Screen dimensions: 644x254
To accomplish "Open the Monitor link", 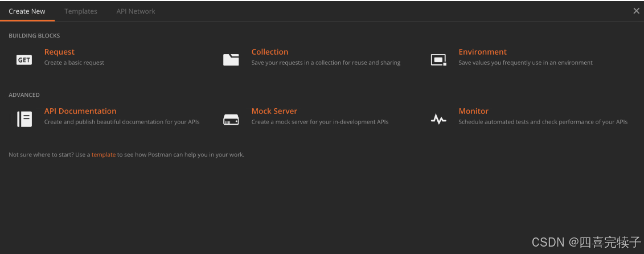I will [x=474, y=111].
